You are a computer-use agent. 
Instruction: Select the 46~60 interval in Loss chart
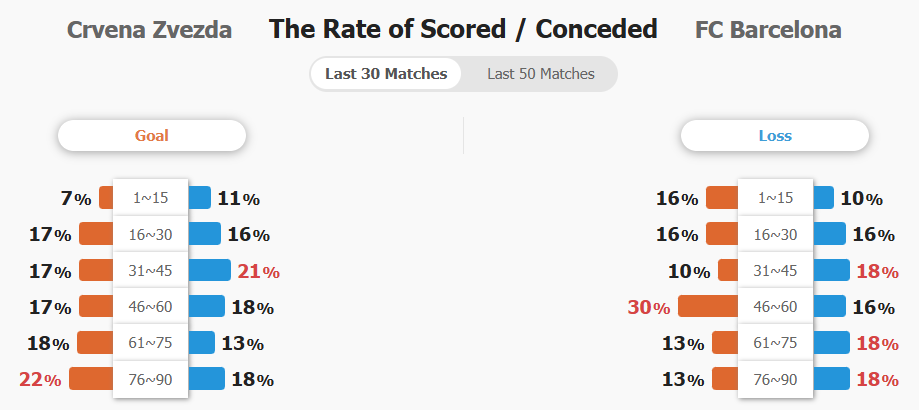775,306
